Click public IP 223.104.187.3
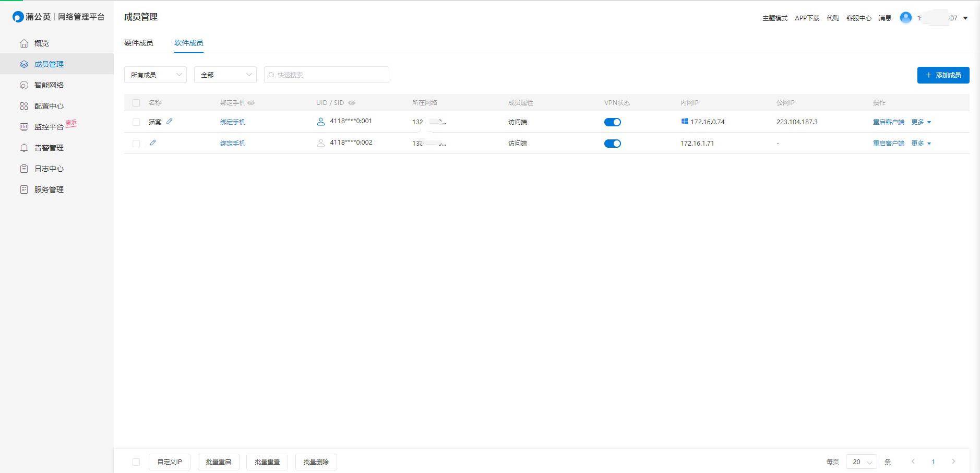The height and width of the screenshot is (473, 980). click(x=797, y=122)
